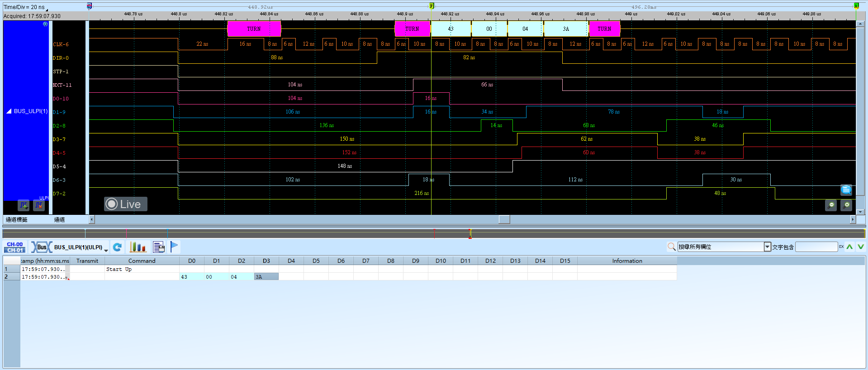Click the red marker on overview bar
Viewport: 868px width, 370px height.
(x=434, y=233)
